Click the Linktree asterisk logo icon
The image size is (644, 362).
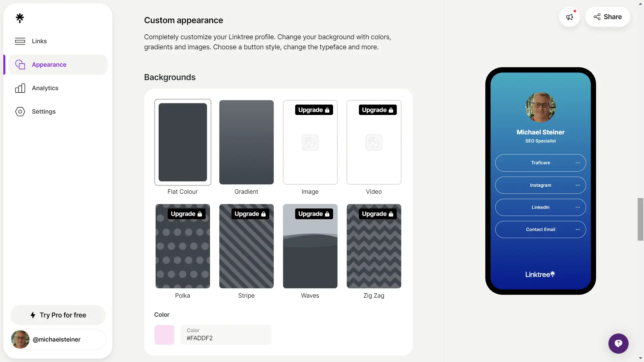coord(19,18)
